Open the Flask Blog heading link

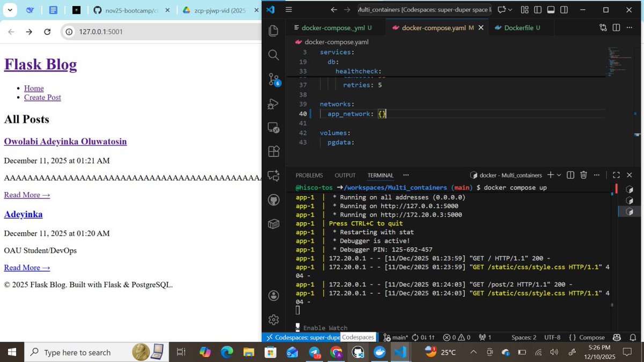40,64
